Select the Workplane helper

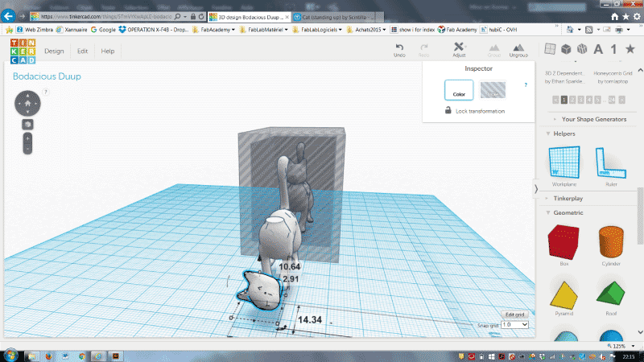coord(564,167)
